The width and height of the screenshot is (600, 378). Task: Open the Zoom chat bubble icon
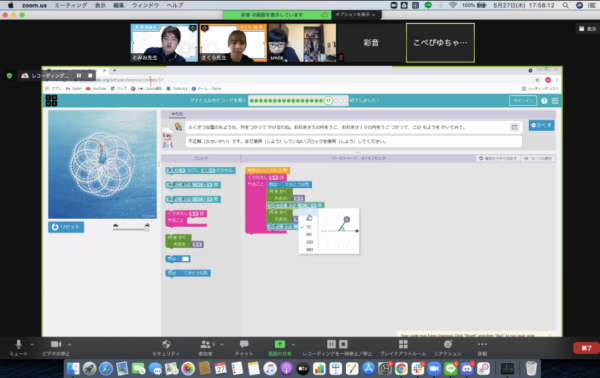[x=244, y=344]
